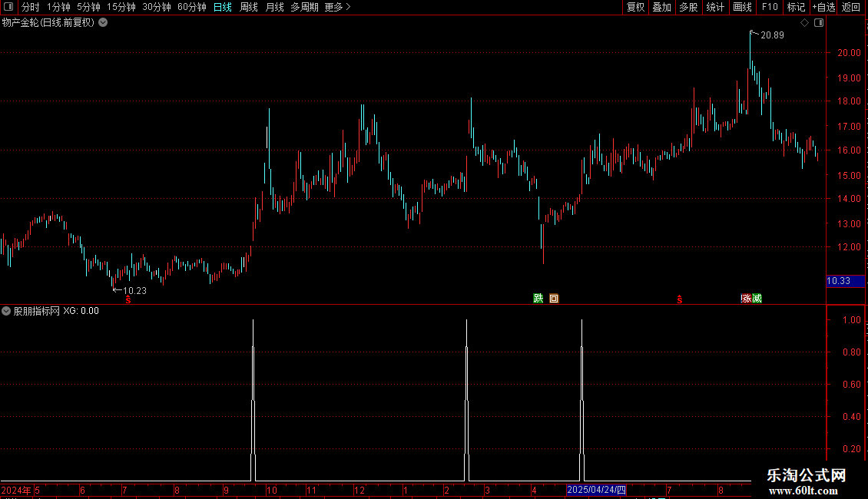868x499 pixels.
Task: Click the 10.33 price cursor tag
Action: pos(845,281)
